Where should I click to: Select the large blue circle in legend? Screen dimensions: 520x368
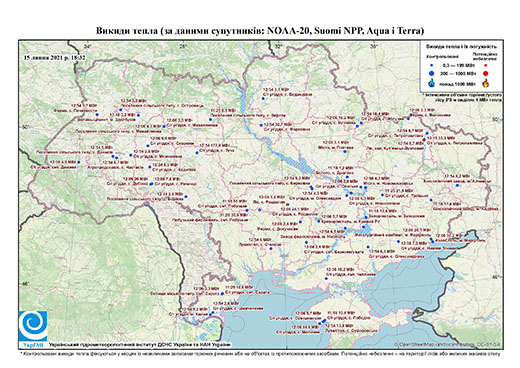[x=432, y=73]
